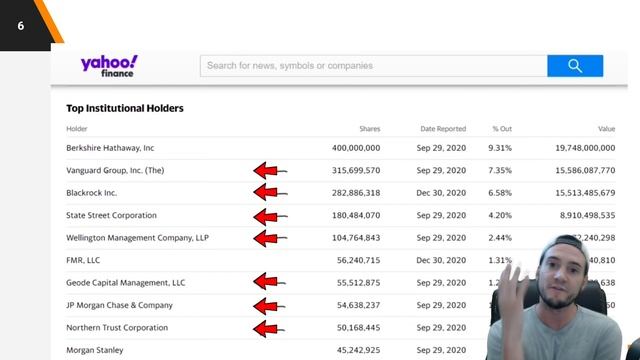Click the 55,512,875 shares value

358,282
